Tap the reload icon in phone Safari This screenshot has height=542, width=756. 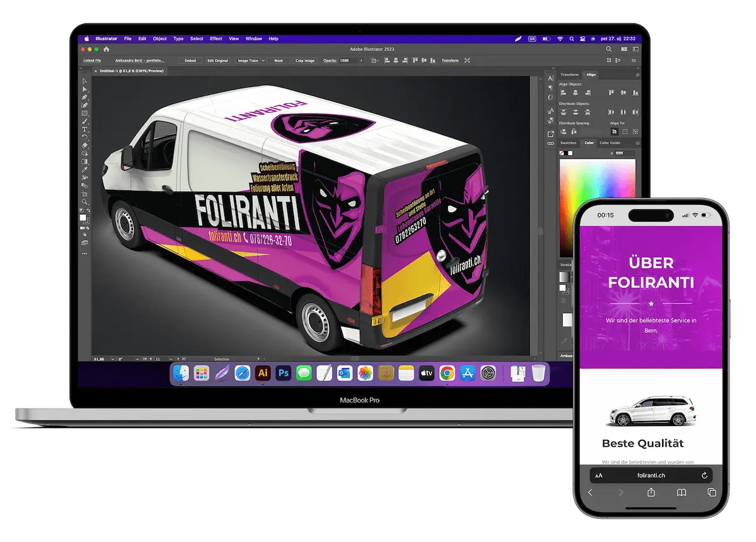[x=704, y=475]
